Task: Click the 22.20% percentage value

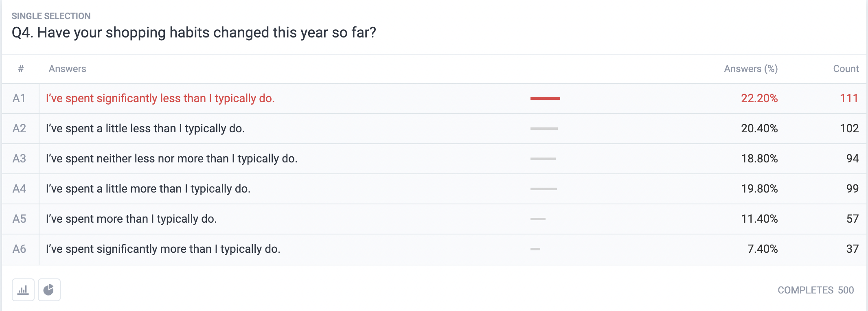Action: (x=759, y=99)
